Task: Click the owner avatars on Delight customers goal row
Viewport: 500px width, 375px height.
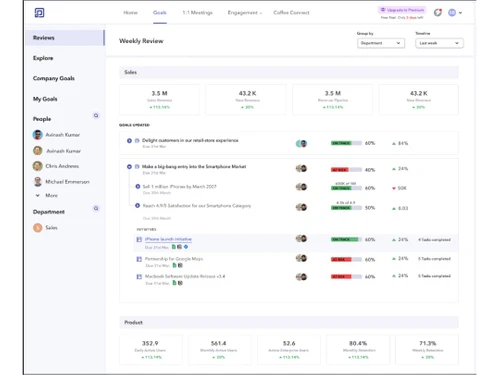Action: point(301,144)
